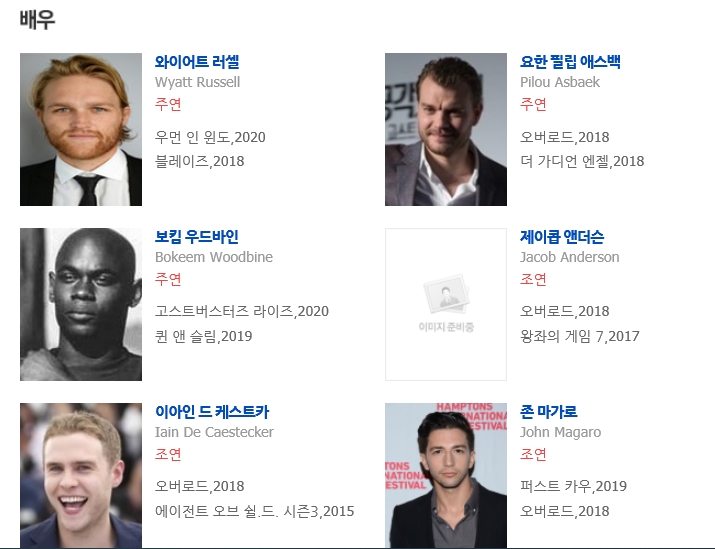Open Wyatt Russell's profile photo

pyautogui.click(x=81, y=129)
